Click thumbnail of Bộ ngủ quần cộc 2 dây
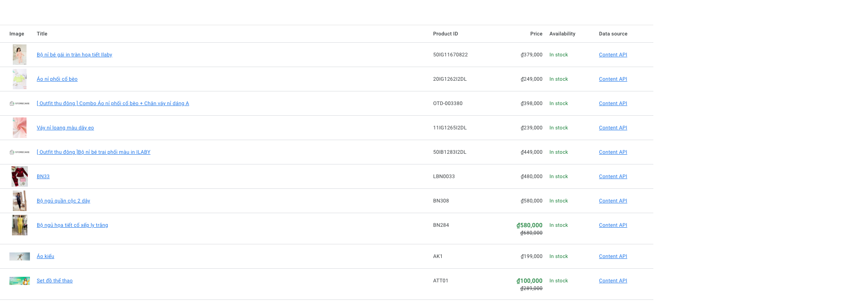 tap(20, 201)
